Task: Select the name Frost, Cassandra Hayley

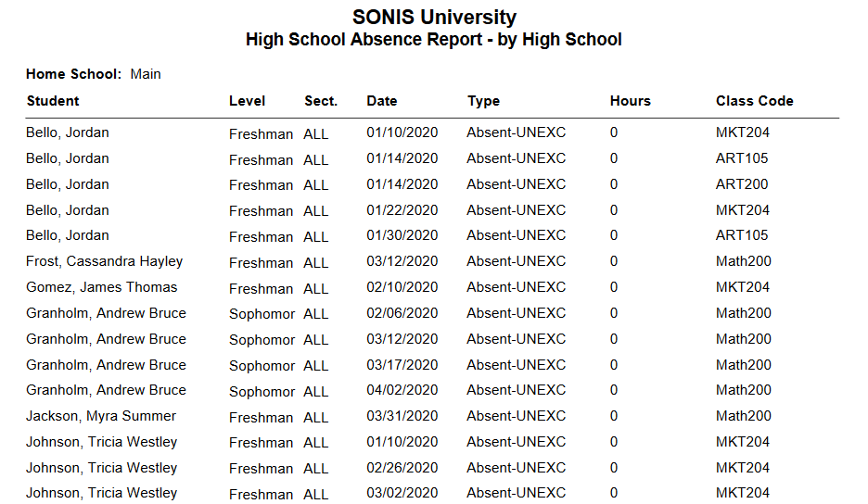Action: tap(104, 261)
